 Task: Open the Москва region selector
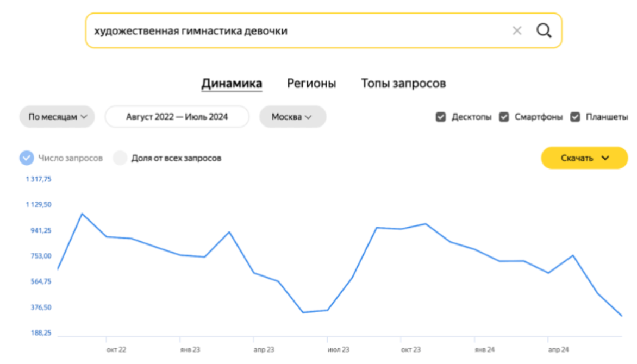[x=292, y=116]
